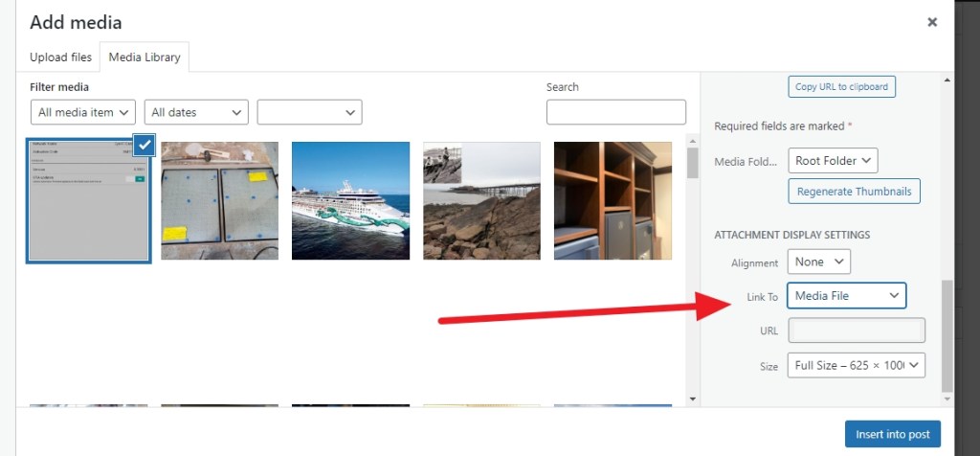Select the cruise ship thumbnail
Screen dimensions: 980x456
pos(350,201)
